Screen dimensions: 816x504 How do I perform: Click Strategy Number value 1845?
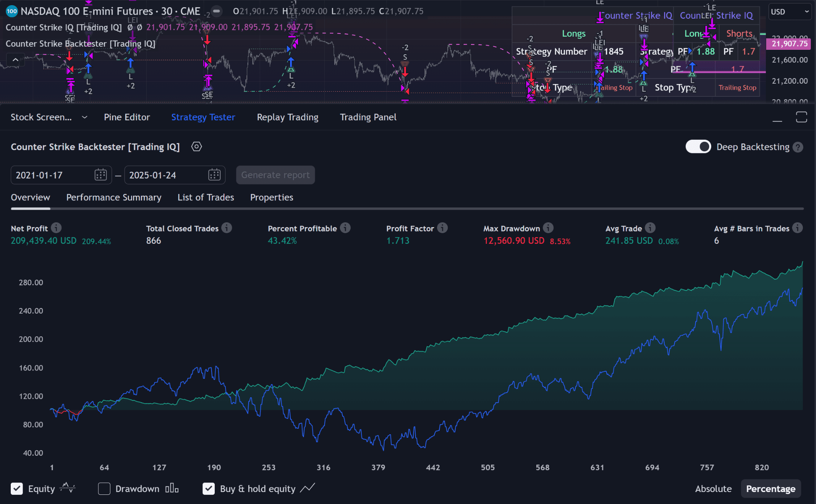614,51
